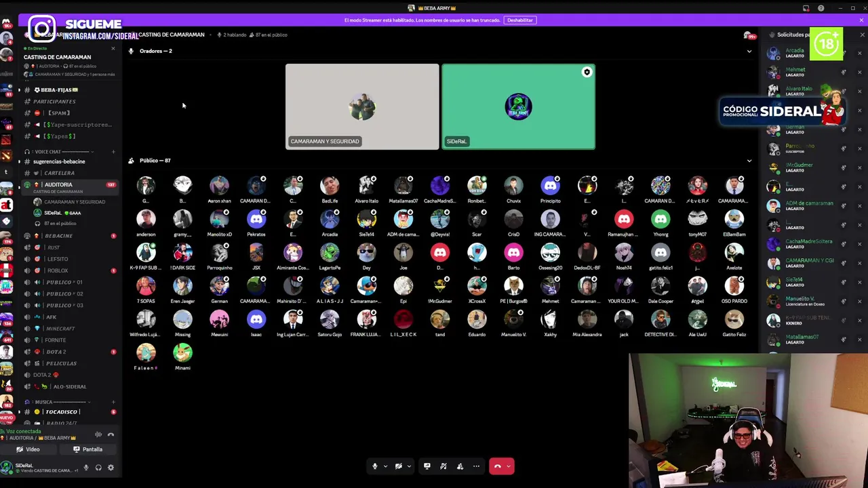
Task: Click the Deshabilitar streamer mode button
Action: [520, 20]
